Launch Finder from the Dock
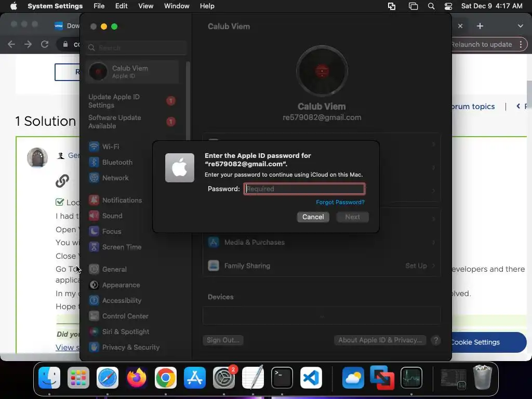 (49, 378)
